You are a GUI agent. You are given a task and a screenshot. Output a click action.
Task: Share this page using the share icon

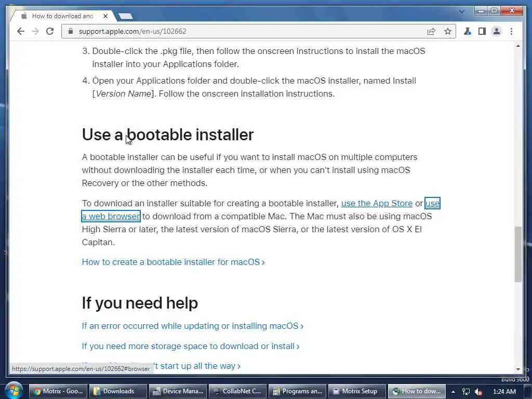(x=431, y=31)
